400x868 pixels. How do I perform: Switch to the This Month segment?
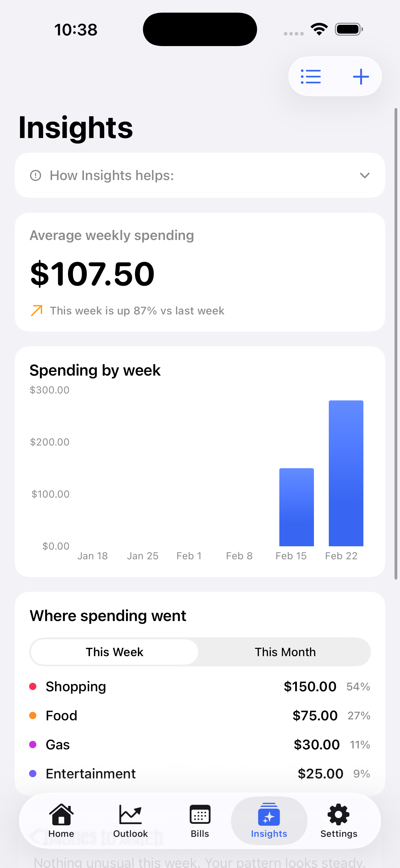coord(285,652)
